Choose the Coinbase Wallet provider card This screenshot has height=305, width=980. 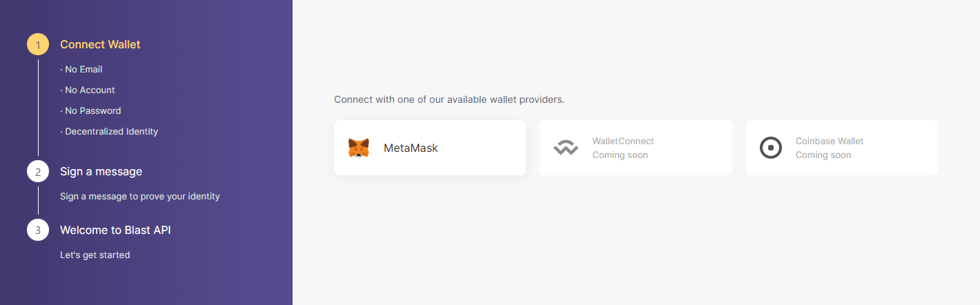tap(841, 148)
